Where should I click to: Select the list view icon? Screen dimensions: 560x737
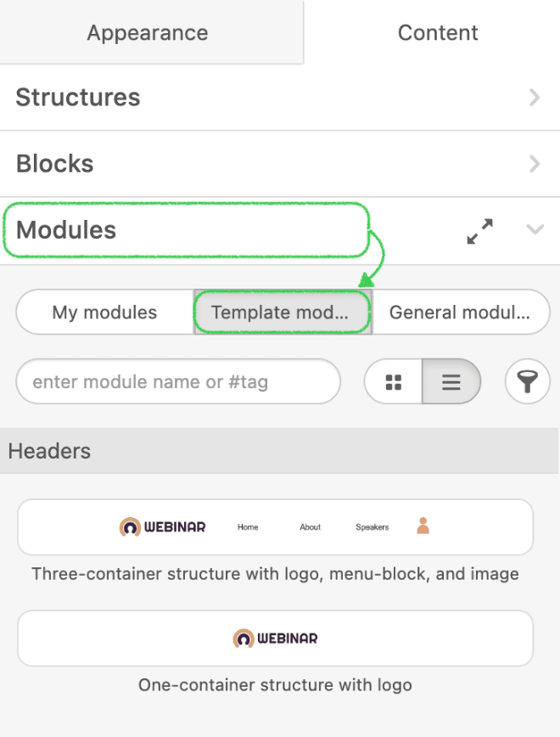451,381
